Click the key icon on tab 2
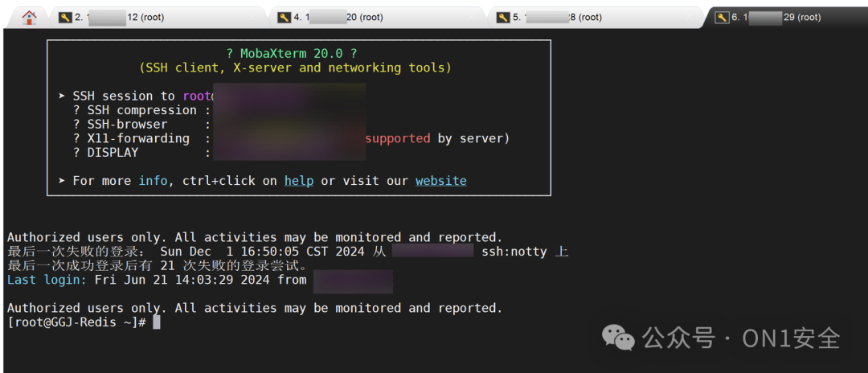Image resolution: width=868 pixels, height=373 pixels. tap(65, 18)
